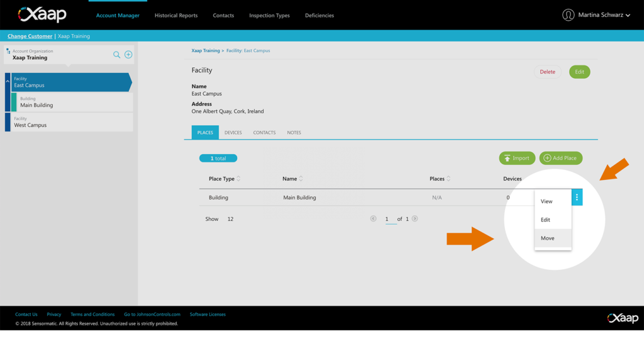Viewport: 644px width, 341px height.
Task: Click the Add Place button
Action: (x=560, y=158)
